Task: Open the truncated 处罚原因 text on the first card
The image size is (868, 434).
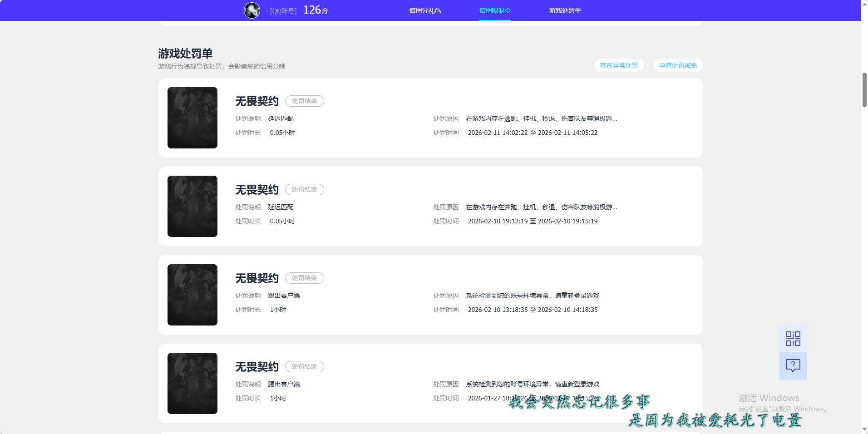Action: tap(540, 118)
